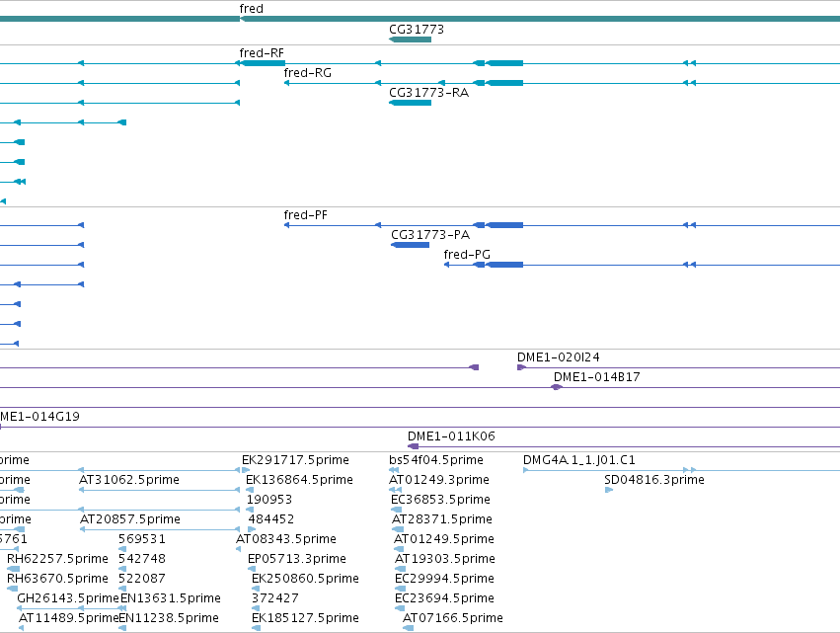Click the CG31773 gene bar

(410, 40)
